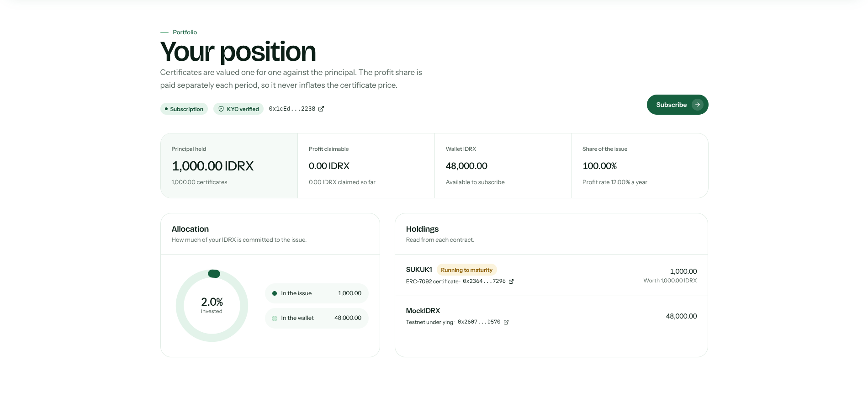Screen dimensions: 868x393
Task: Click the dark green dot beside In the issue
Action: click(275, 293)
